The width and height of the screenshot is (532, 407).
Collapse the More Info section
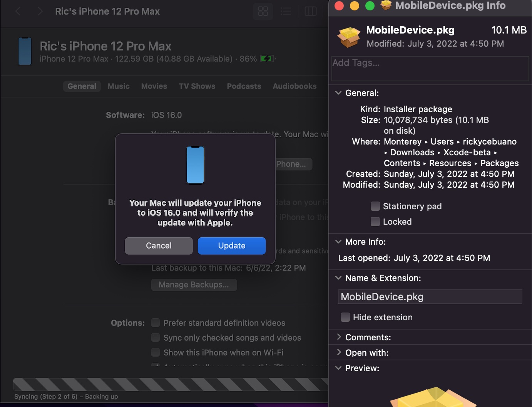click(338, 242)
